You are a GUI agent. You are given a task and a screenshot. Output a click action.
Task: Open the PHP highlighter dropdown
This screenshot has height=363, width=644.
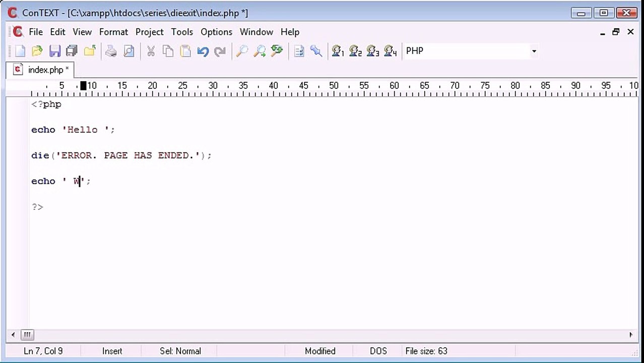tap(534, 51)
